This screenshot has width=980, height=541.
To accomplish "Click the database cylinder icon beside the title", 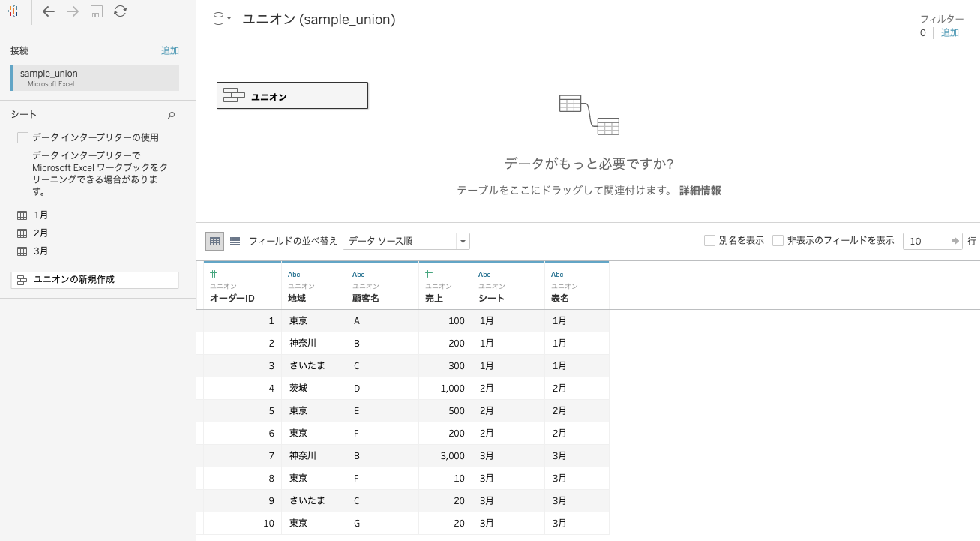I will click(x=218, y=19).
